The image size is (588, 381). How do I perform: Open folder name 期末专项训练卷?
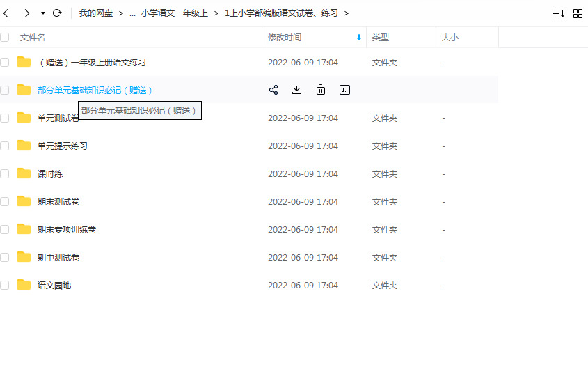(x=66, y=229)
